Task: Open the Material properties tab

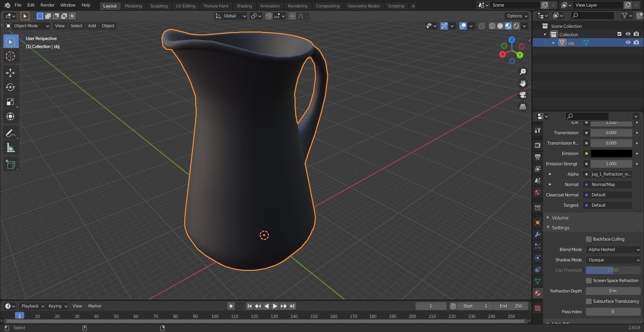Action: coord(537,293)
